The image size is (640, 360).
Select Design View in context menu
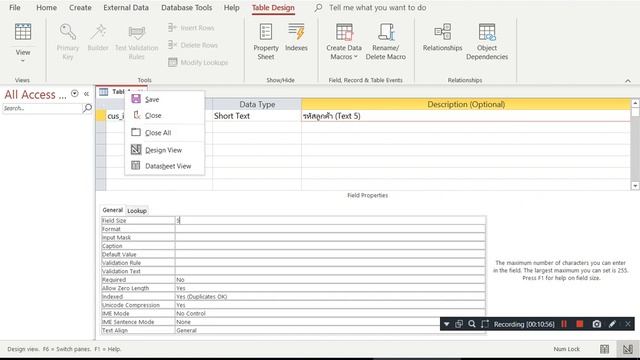click(x=164, y=150)
